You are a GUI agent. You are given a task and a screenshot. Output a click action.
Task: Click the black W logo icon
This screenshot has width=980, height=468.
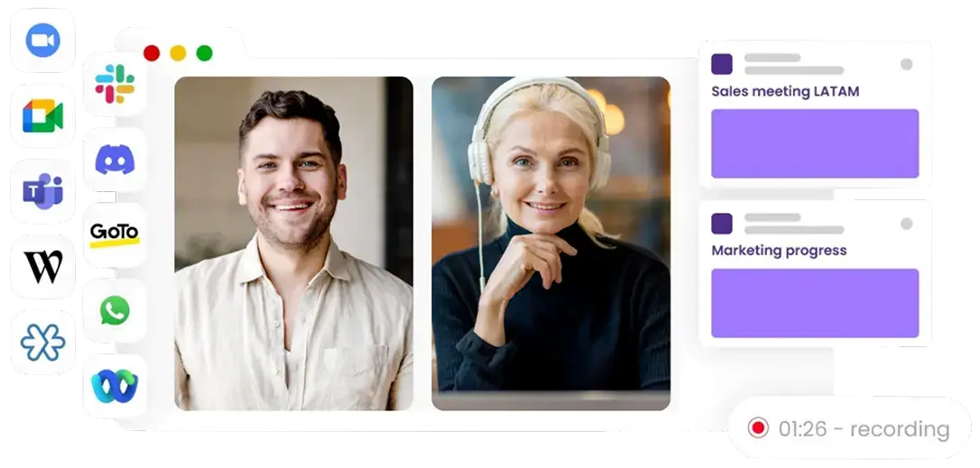pos(42,267)
